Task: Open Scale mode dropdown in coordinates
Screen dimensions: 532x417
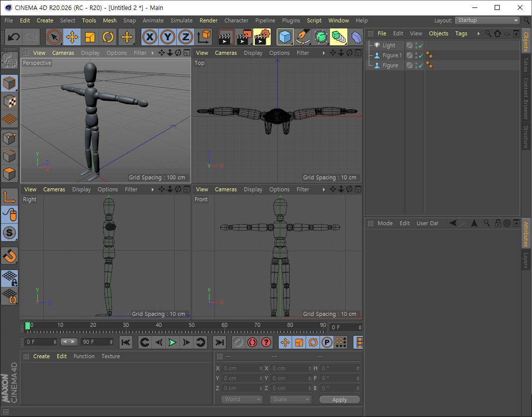Action: point(291,400)
